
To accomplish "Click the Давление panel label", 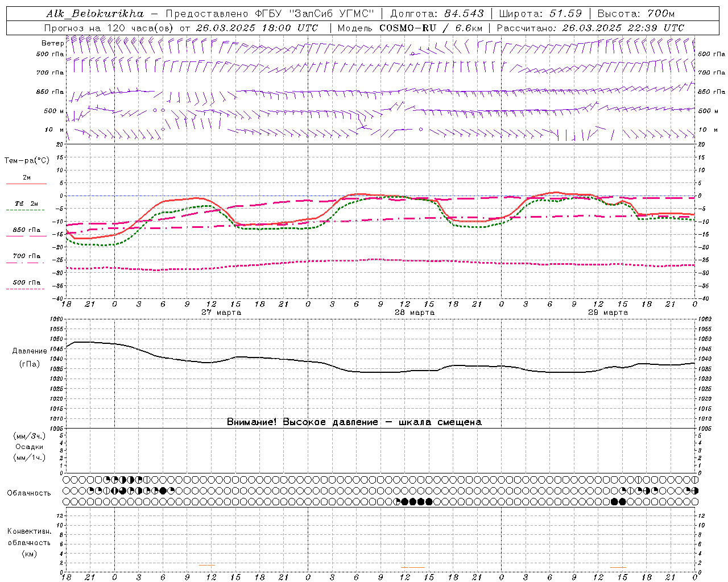I will 30,351.
